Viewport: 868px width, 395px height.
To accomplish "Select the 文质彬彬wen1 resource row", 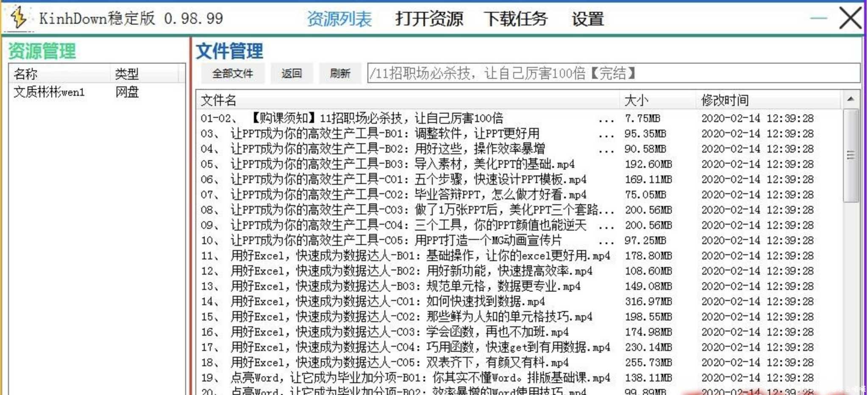I will [97, 92].
